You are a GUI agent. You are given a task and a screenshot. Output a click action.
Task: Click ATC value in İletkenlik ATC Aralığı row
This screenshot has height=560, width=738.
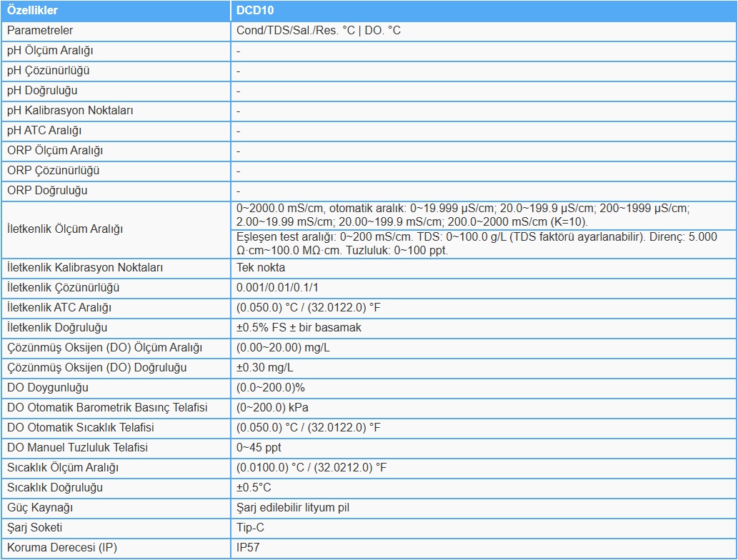pyautogui.click(x=309, y=308)
